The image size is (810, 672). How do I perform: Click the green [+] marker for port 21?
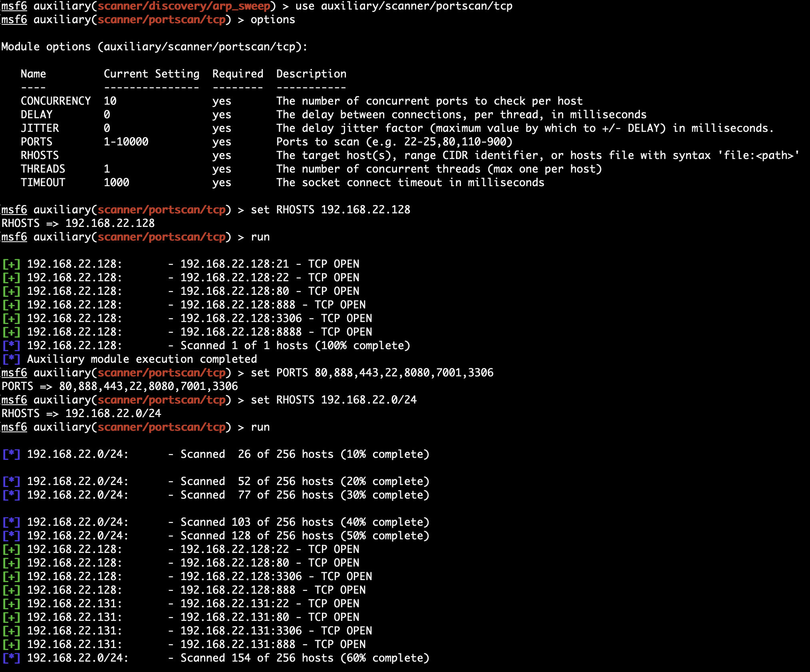pyautogui.click(x=11, y=264)
